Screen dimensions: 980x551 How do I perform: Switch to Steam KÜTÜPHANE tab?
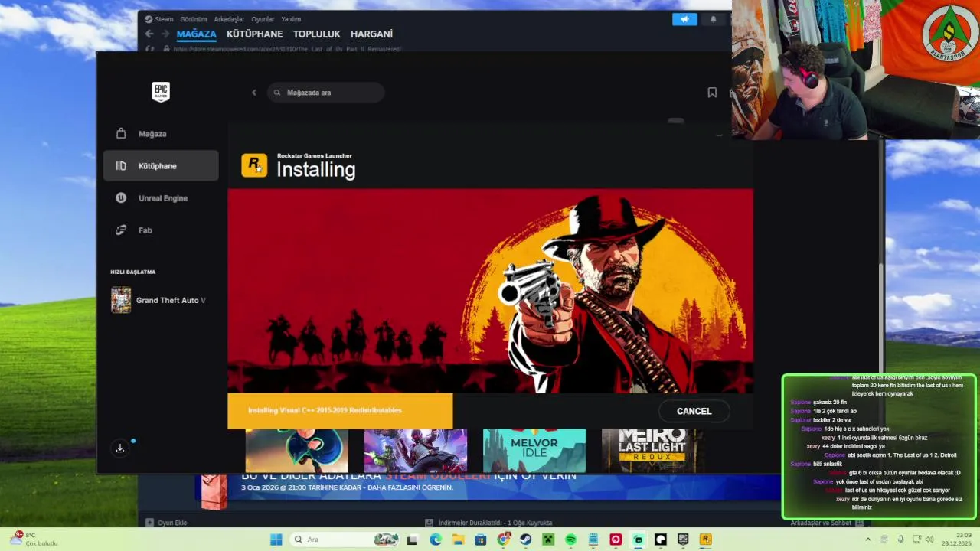click(255, 34)
